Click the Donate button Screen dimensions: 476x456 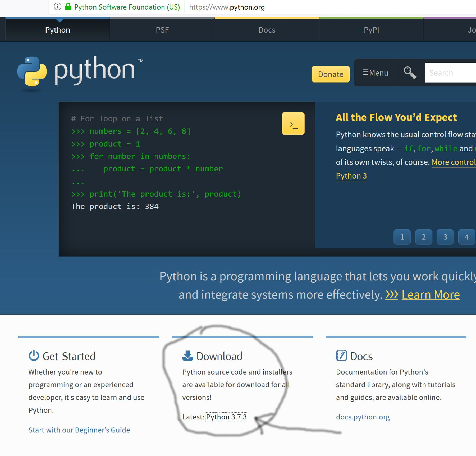click(330, 74)
